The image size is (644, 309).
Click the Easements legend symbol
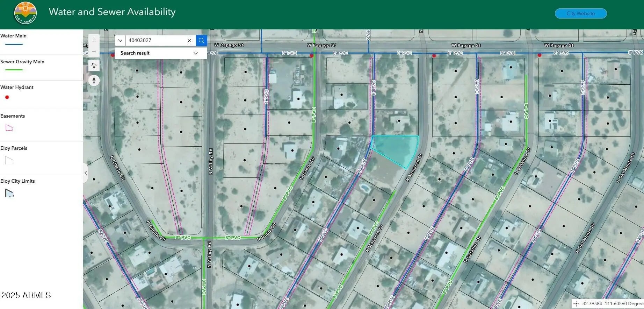[x=9, y=128]
